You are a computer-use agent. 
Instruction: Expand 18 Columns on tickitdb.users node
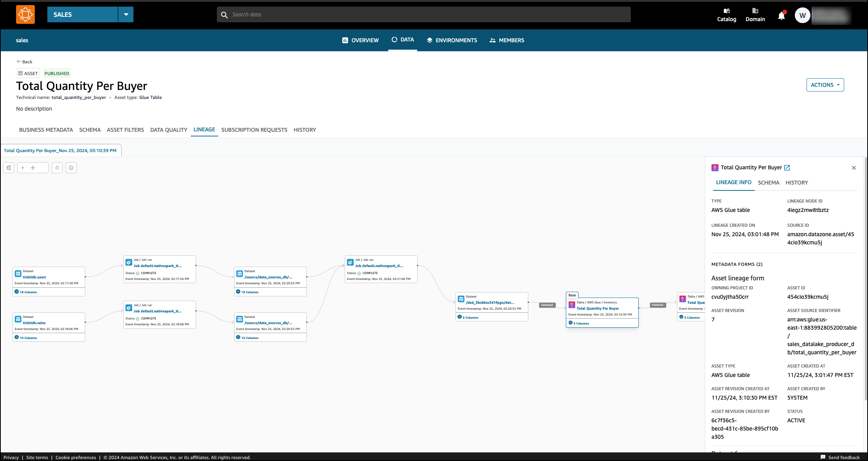[x=26, y=292]
